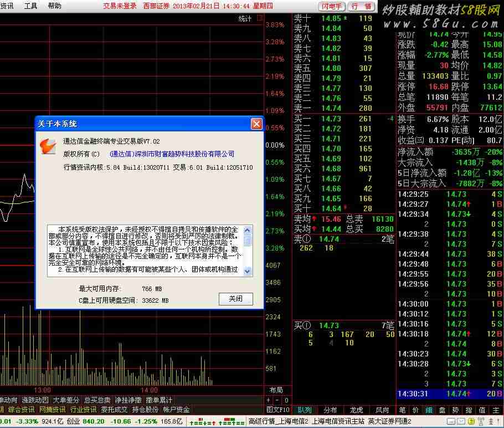
Task: Click 英大证券网通2 in the status bar
Action: (389, 421)
